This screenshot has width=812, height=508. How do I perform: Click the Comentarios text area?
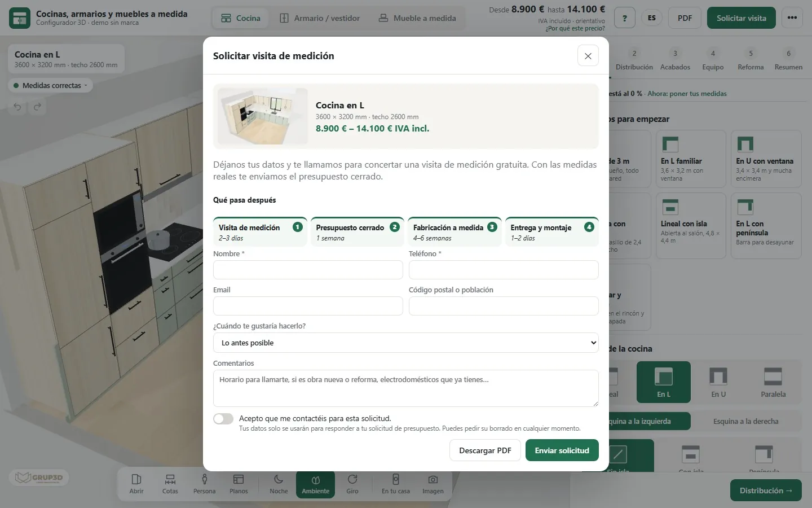[x=406, y=388]
